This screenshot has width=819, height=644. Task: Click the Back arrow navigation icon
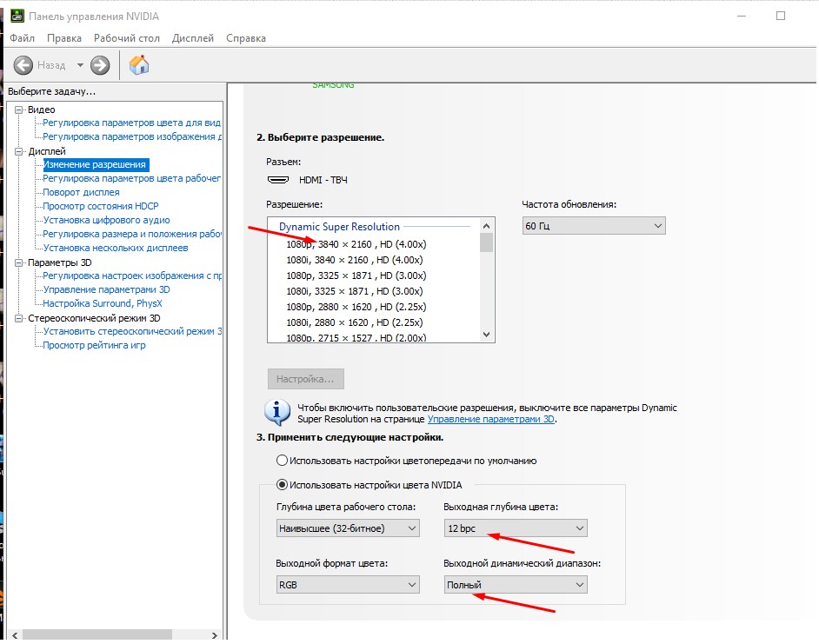pyautogui.click(x=23, y=65)
